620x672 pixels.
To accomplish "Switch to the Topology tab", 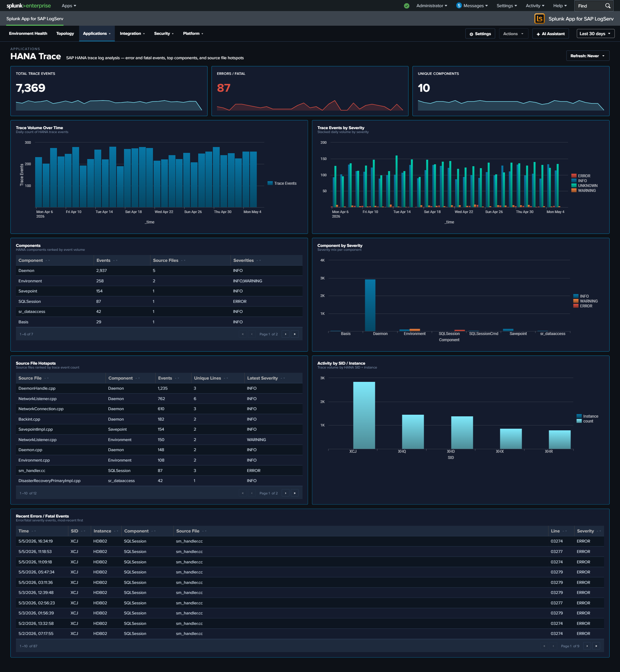I will (65, 34).
